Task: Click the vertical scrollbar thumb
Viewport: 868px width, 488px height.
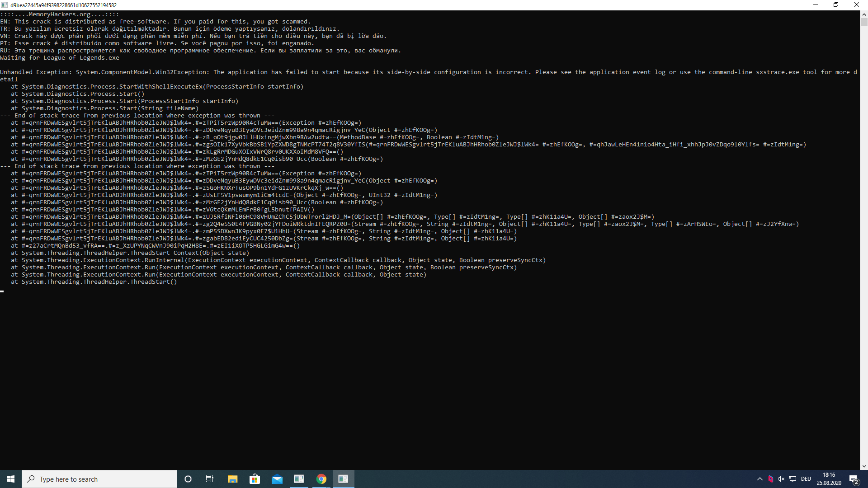Action: coord(864,22)
